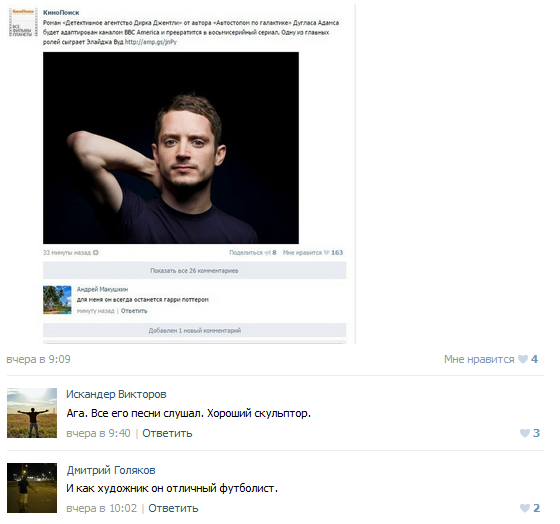Show all 26 comments
The width and height of the screenshot is (560, 524).
[195, 270]
